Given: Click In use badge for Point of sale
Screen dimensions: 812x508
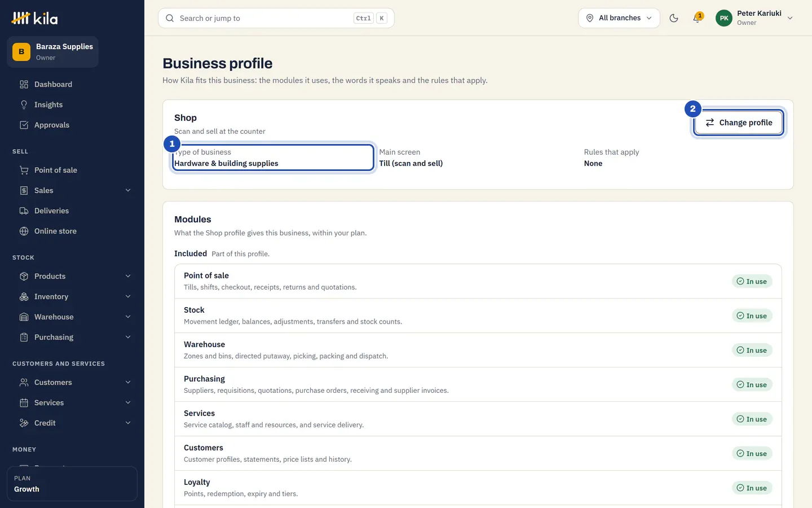Looking at the screenshot, I should (x=752, y=281).
